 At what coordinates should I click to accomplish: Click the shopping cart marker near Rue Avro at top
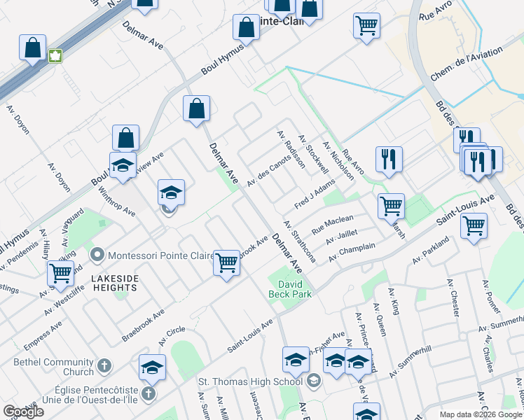pyautogui.click(x=366, y=27)
